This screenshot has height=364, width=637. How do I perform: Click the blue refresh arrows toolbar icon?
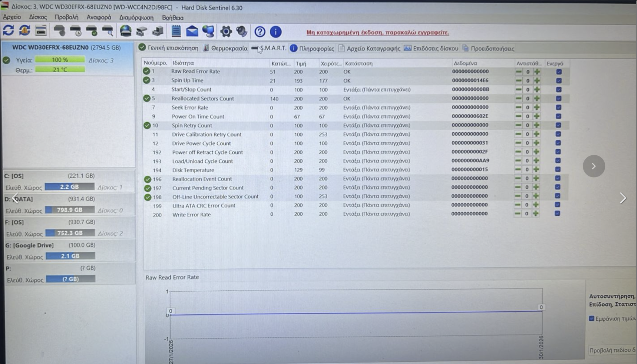pyautogui.click(x=9, y=31)
